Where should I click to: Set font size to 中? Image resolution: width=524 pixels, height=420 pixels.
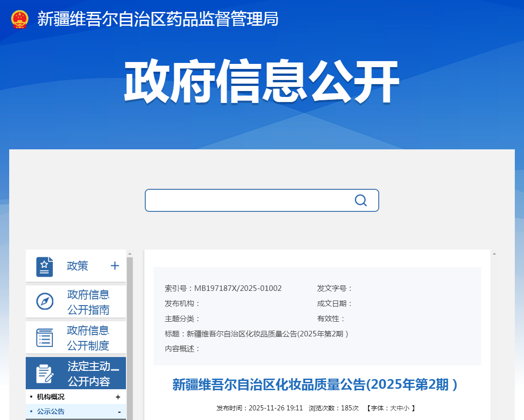(x=400, y=408)
